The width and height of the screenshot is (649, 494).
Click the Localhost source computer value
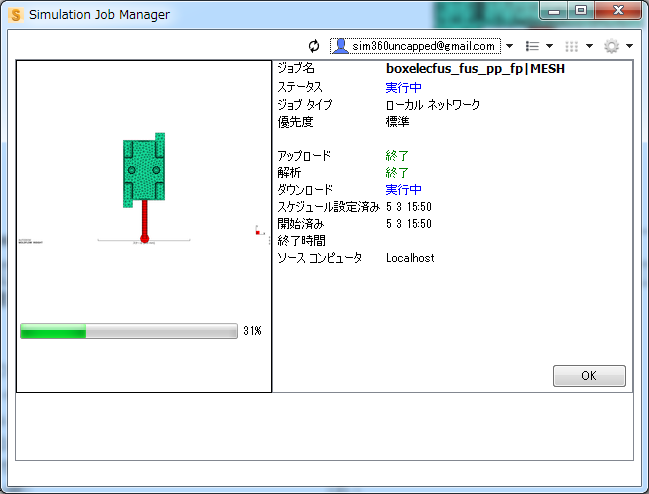click(x=410, y=258)
